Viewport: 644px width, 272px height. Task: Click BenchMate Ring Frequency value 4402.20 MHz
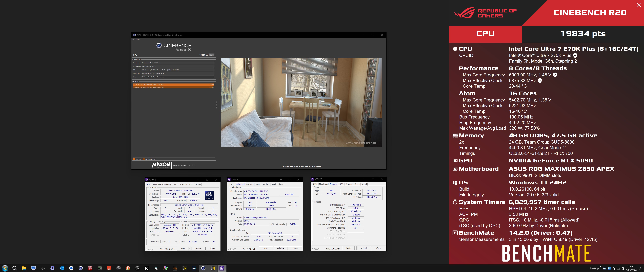coord(522,123)
